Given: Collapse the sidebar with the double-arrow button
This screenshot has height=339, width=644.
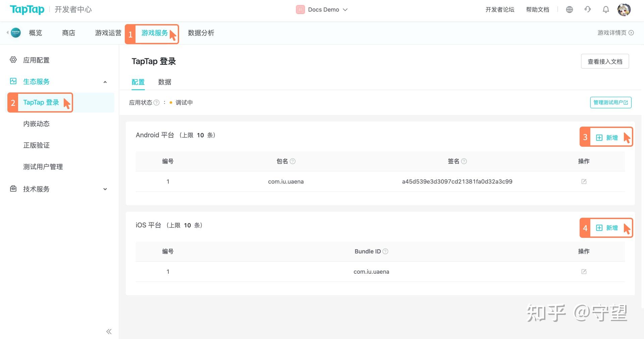Looking at the screenshot, I should (x=109, y=331).
